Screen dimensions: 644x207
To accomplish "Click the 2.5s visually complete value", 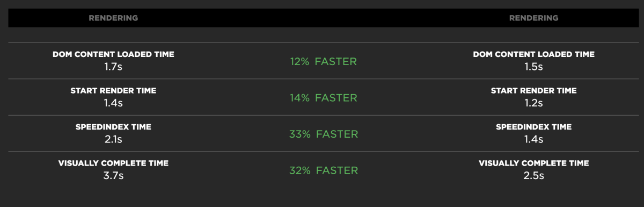I will (x=534, y=176).
